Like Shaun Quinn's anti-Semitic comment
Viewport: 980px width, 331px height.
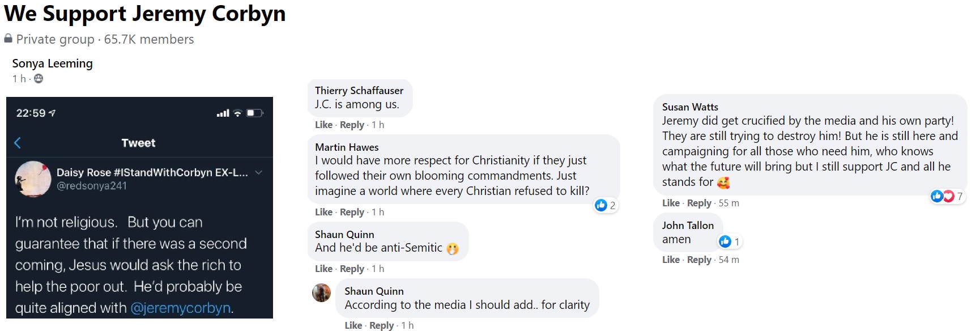pyautogui.click(x=323, y=269)
